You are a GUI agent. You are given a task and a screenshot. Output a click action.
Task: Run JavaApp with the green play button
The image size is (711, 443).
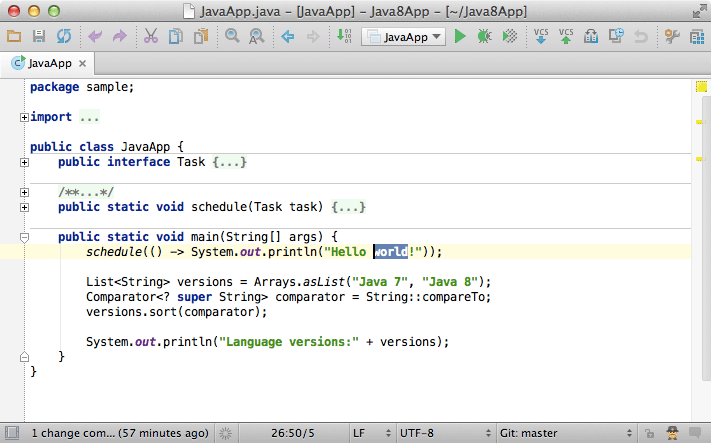(460, 36)
